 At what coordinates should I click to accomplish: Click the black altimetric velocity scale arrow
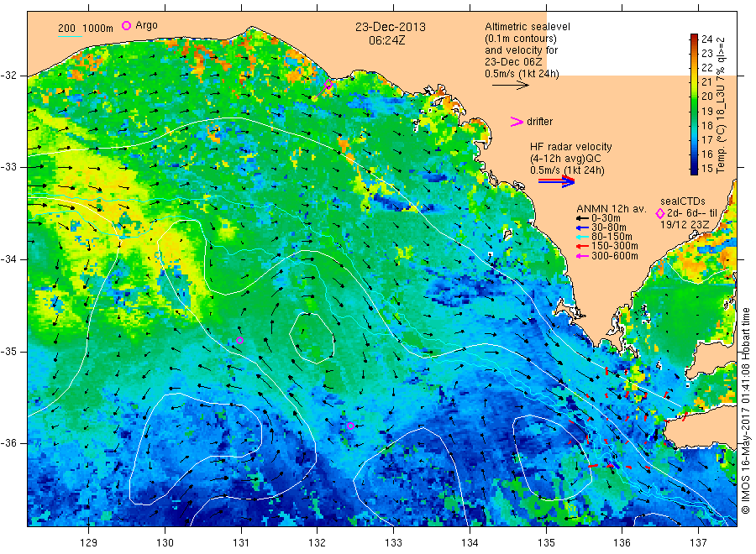511,86
